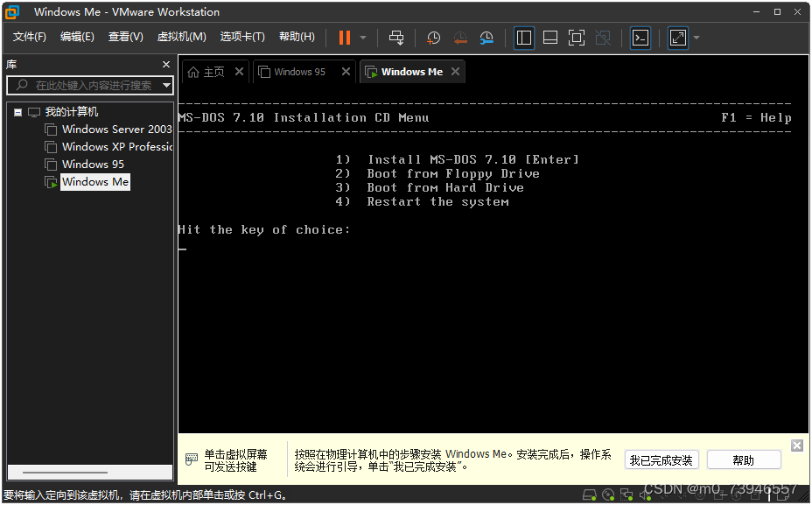Image resolution: width=812 pixels, height=505 pixels.
Task: Open the 帮助(H) menu
Action: [297, 37]
